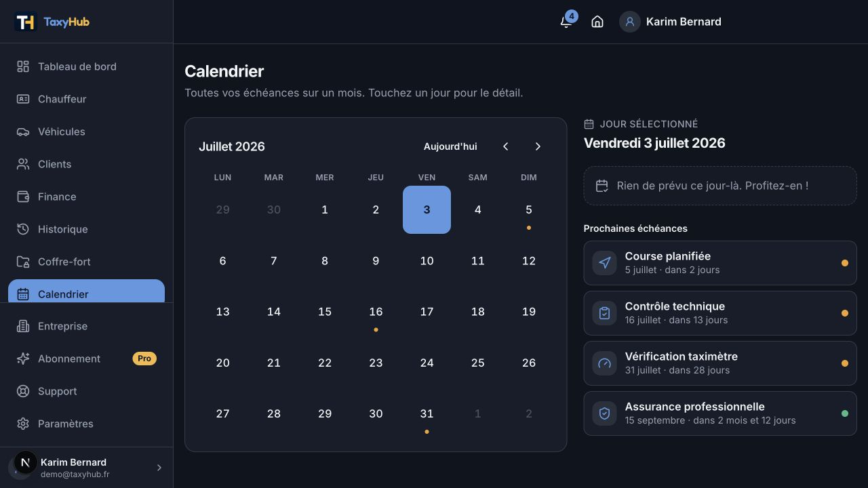Go to previous month with left chevron
The image size is (868, 488).
(505, 146)
